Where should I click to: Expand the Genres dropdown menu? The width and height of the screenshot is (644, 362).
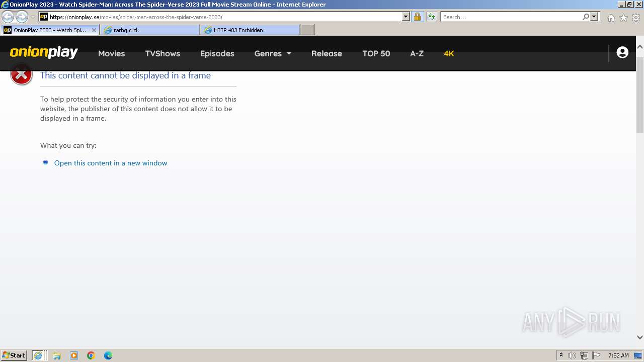point(273,53)
